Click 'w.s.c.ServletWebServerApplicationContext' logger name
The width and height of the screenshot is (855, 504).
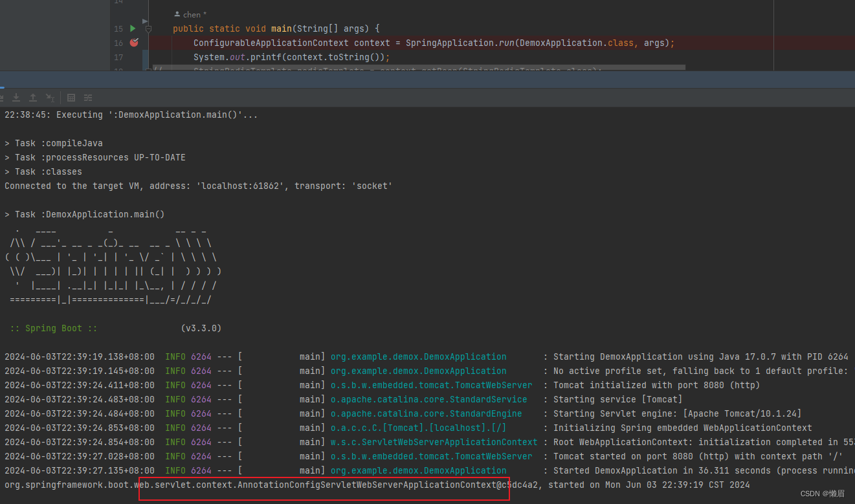tap(434, 442)
